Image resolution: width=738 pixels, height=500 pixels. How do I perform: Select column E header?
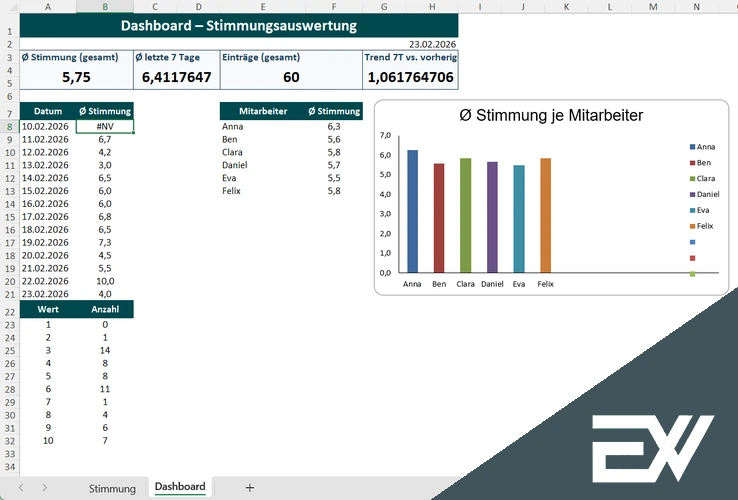[263, 7]
